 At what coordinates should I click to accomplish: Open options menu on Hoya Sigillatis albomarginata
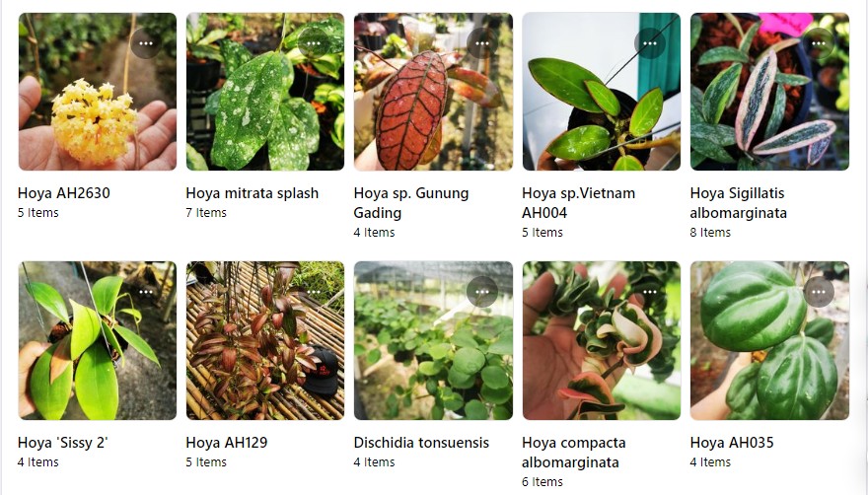819,43
